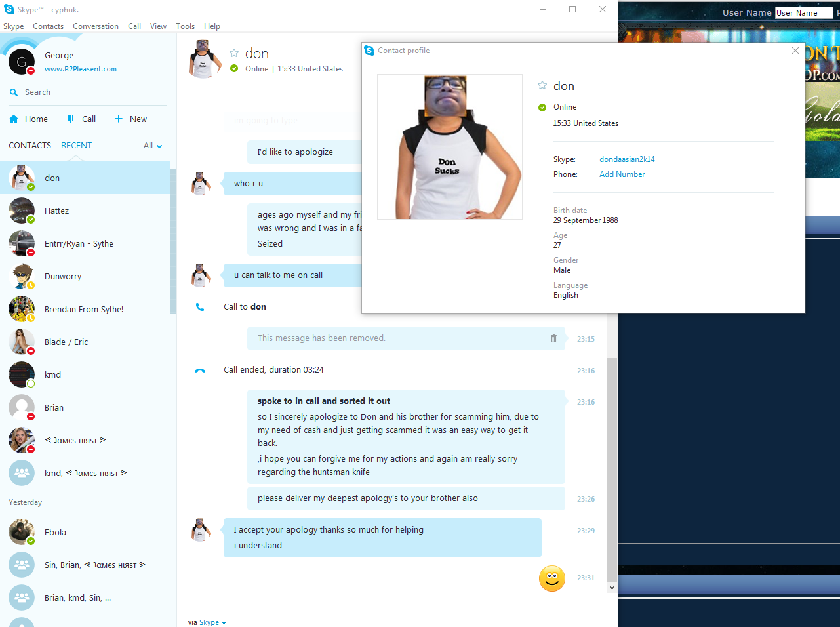Click the dondaasian2k14 Skype name link
The image size is (840, 627).
(x=627, y=159)
